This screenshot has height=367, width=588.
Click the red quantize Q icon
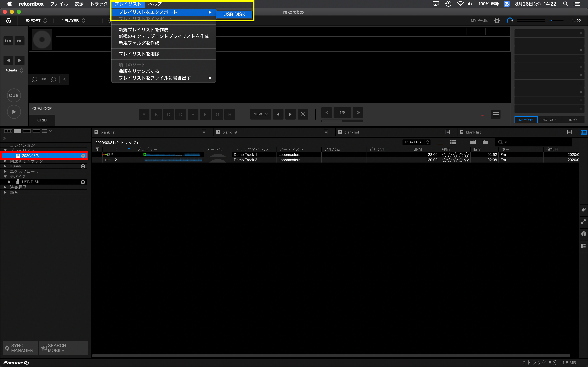[482, 114]
